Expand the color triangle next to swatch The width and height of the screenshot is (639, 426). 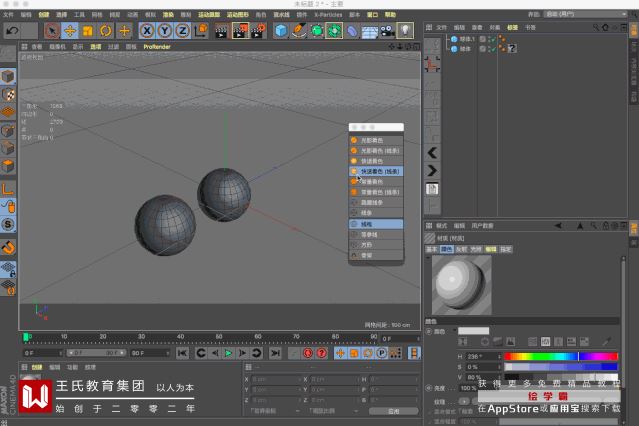[454, 331]
